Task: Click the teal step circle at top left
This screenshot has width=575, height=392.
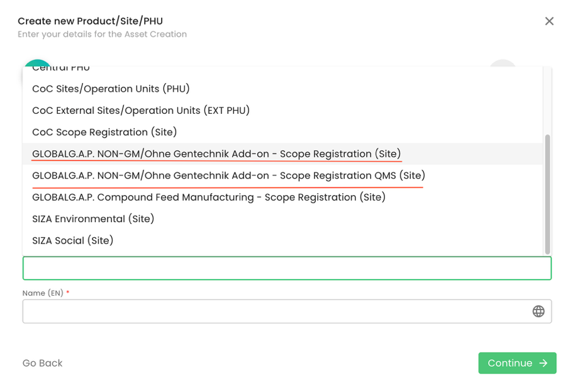Action: pyautogui.click(x=37, y=63)
